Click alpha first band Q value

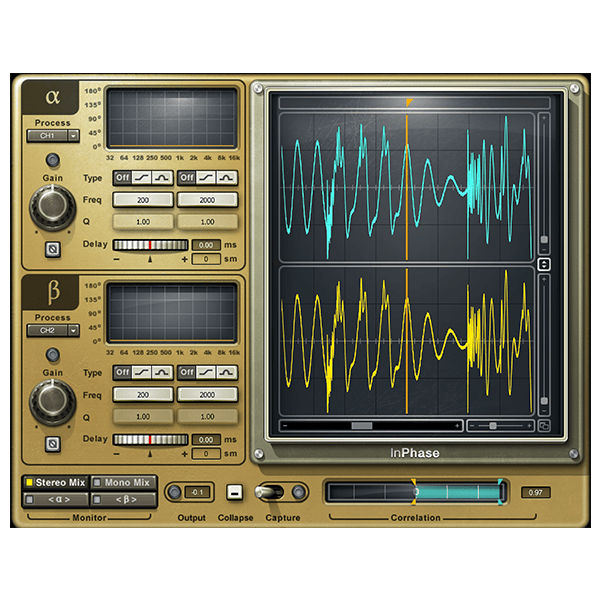pyautogui.click(x=143, y=222)
